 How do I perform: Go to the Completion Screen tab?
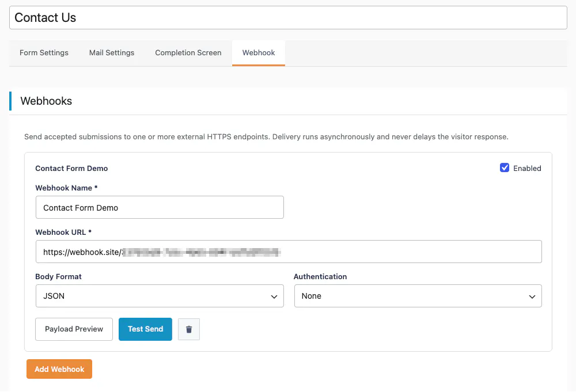pos(188,53)
